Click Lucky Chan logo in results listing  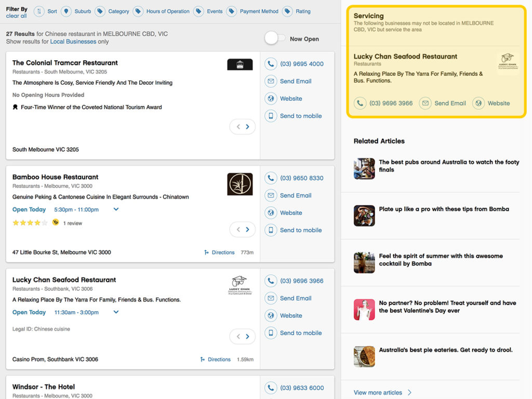tap(240, 285)
